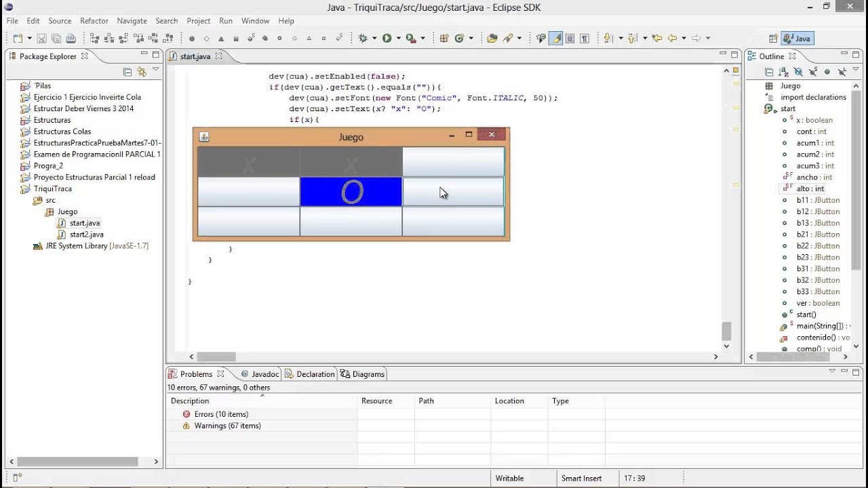The image size is (868, 488).
Task: Toggle Hide Fields in Outline view
Action: (798, 71)
